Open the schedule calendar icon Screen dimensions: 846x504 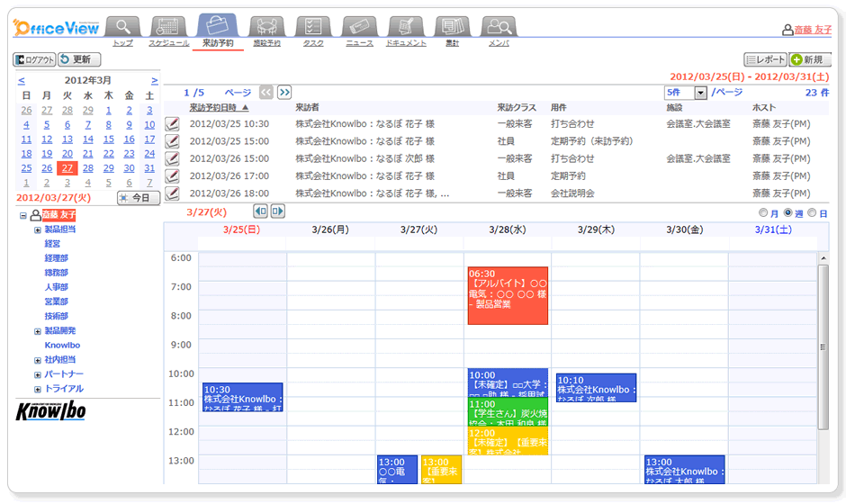point(169,25)
